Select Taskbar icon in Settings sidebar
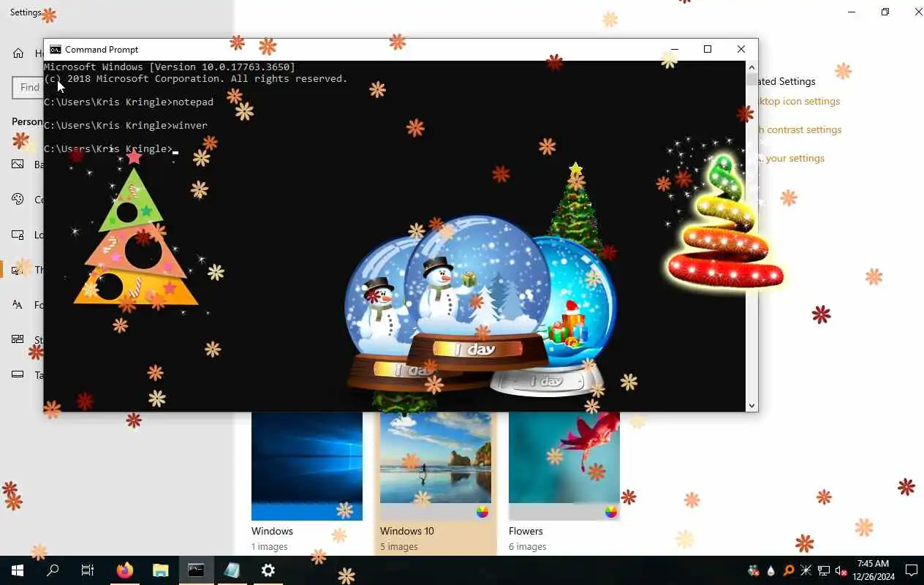Viewport: 924px width, 585px height. click(x=18, y=375)
